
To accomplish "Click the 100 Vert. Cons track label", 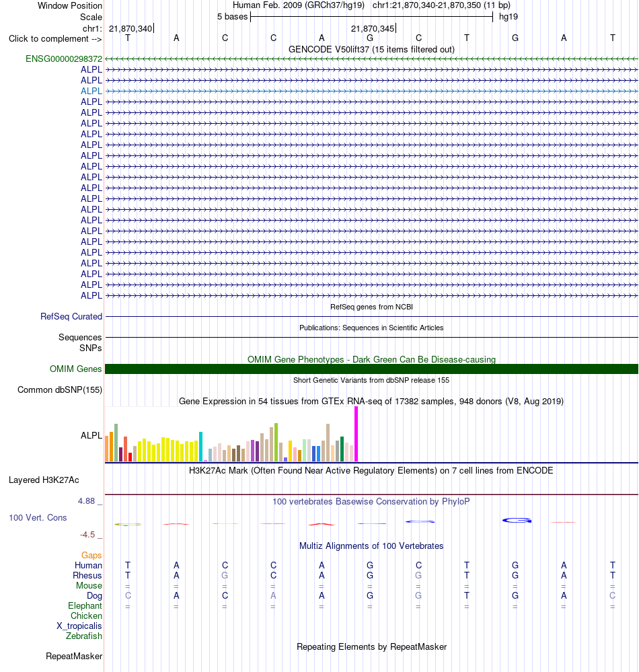I will [38, 518].
